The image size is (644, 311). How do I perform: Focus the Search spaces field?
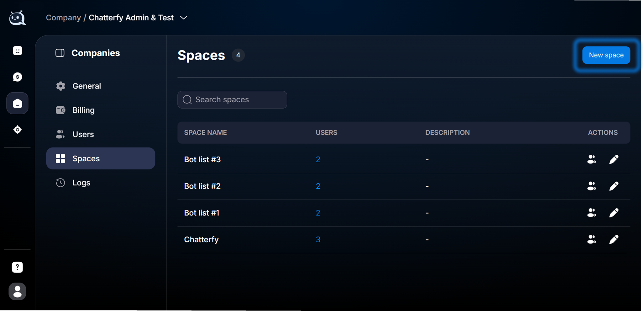pyautogui.click(x=232, y=100)
